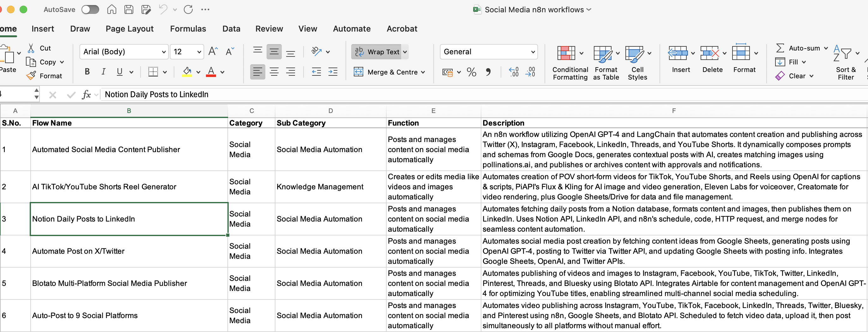Increase the cell indent
Image resolution: width=868 pixels, height=332 pixels.
click(x=333, y=72)
